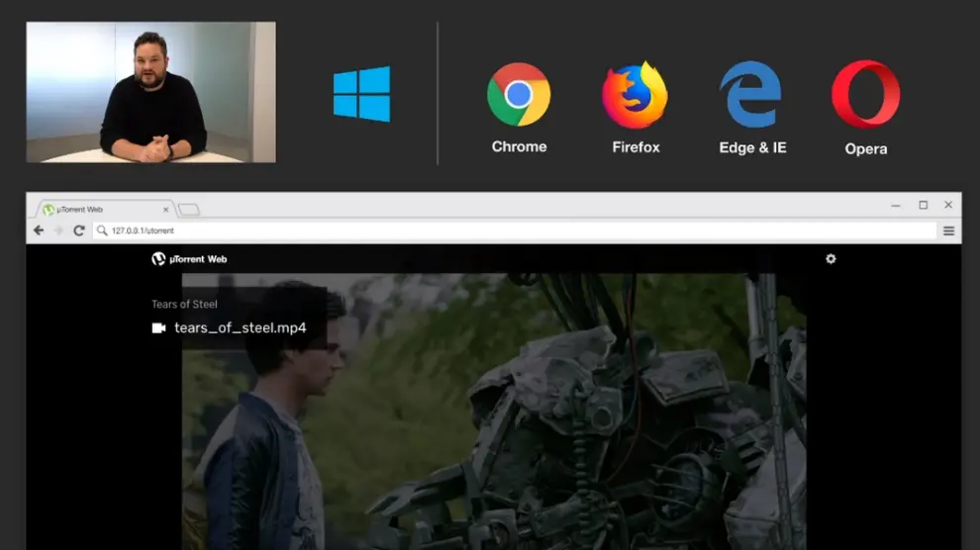The height and width of the screenshot is (550, 980).
Task: Click the Google Chrome browser icon
Action: pyautogui.click(x=518, y=94)
